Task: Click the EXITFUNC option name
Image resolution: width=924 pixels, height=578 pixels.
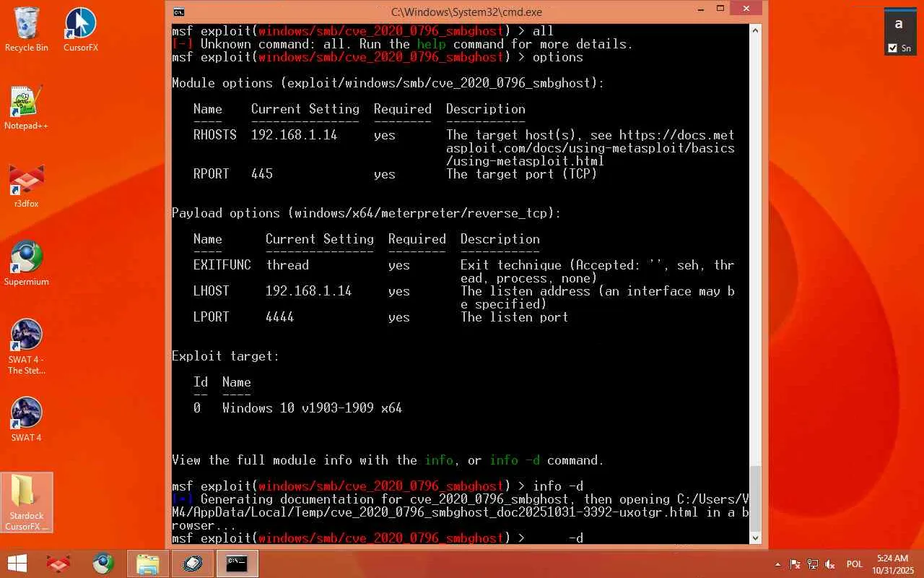Action: (x=222, y=265)
